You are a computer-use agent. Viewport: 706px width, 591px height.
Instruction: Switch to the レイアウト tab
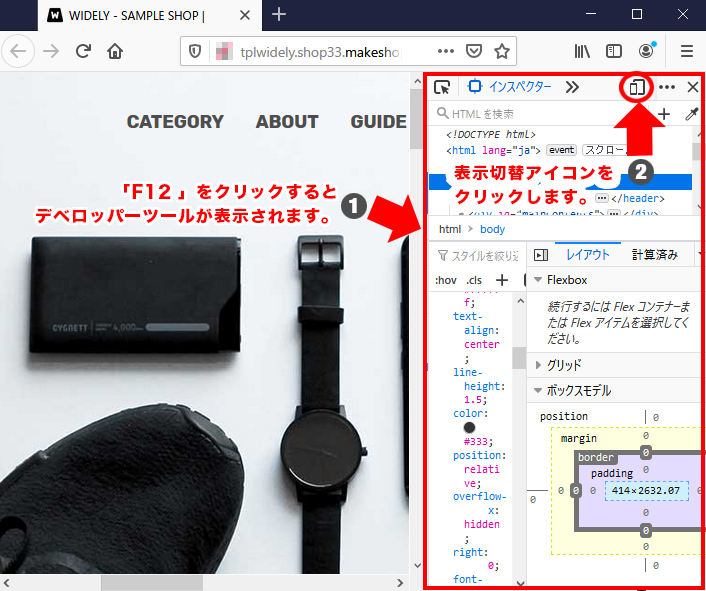pos(588,255)
